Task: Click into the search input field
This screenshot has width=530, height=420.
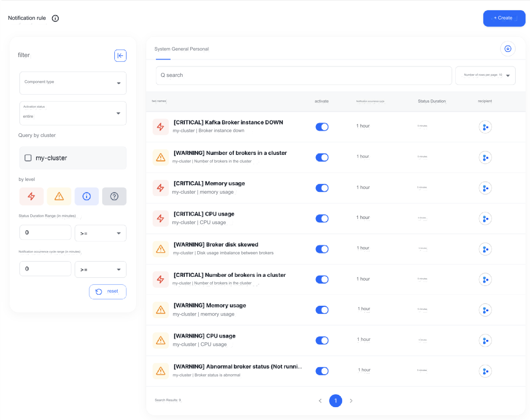Action: pyautogui.click(x=304, y=75)
